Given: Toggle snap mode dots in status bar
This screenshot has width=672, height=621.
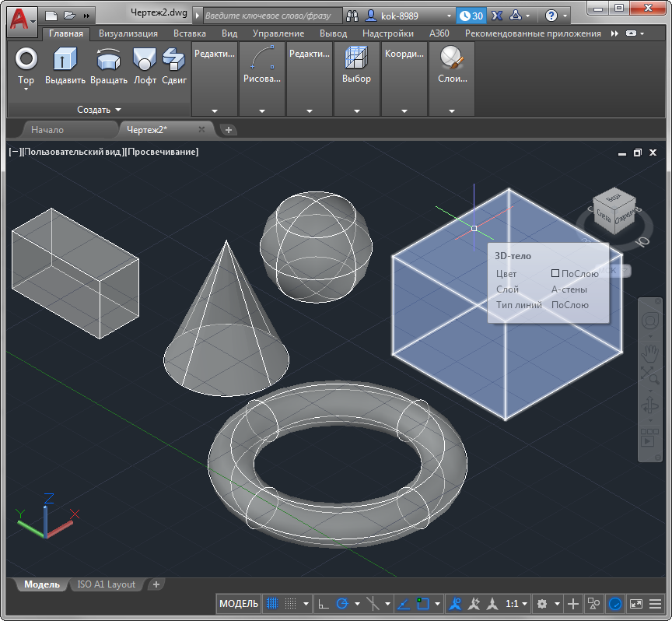Looking at the screenshot, I should (x=290, y=604).
